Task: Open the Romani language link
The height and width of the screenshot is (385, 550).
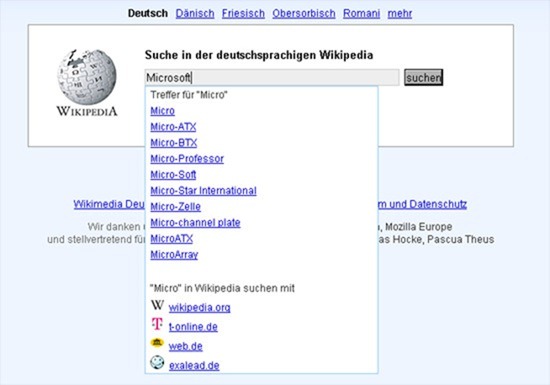Action: click(361, 13)
